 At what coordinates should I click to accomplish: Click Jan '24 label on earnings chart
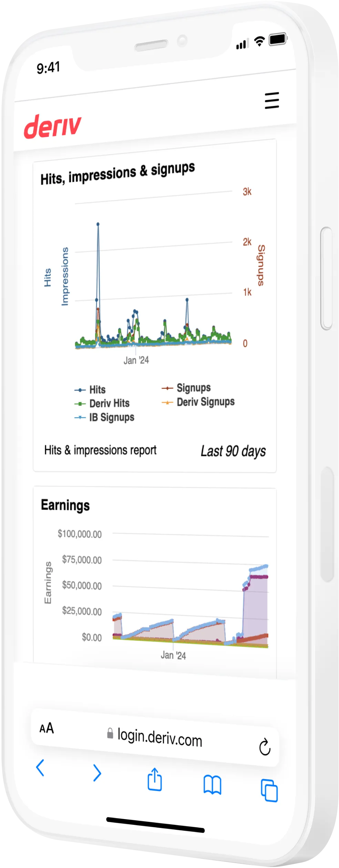click(x=173, y=655)
